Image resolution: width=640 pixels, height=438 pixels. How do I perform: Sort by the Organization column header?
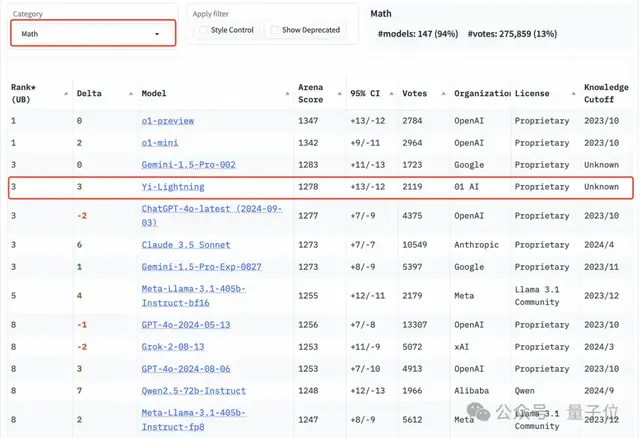click(482, 93)
